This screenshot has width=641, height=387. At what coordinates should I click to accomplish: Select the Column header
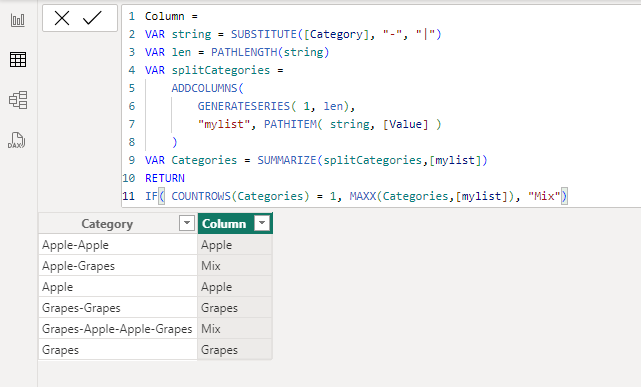click(224, 224)
